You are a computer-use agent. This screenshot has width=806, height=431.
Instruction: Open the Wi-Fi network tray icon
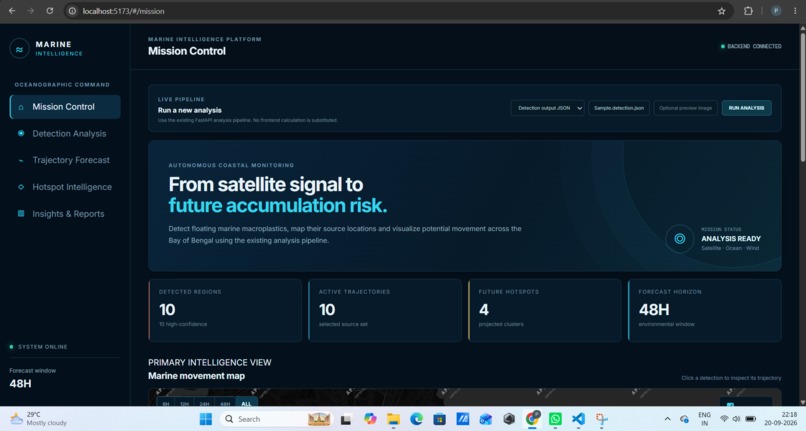(x=724, y=419)
